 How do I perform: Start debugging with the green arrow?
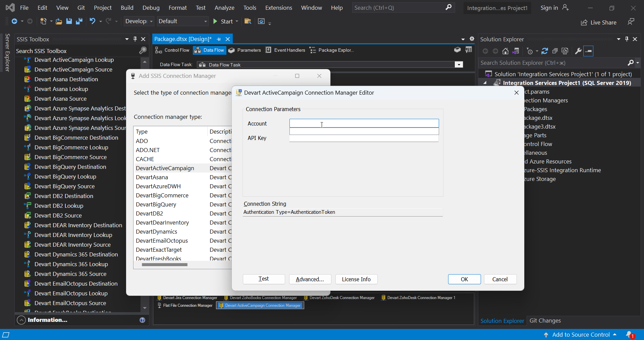[215, 21]
